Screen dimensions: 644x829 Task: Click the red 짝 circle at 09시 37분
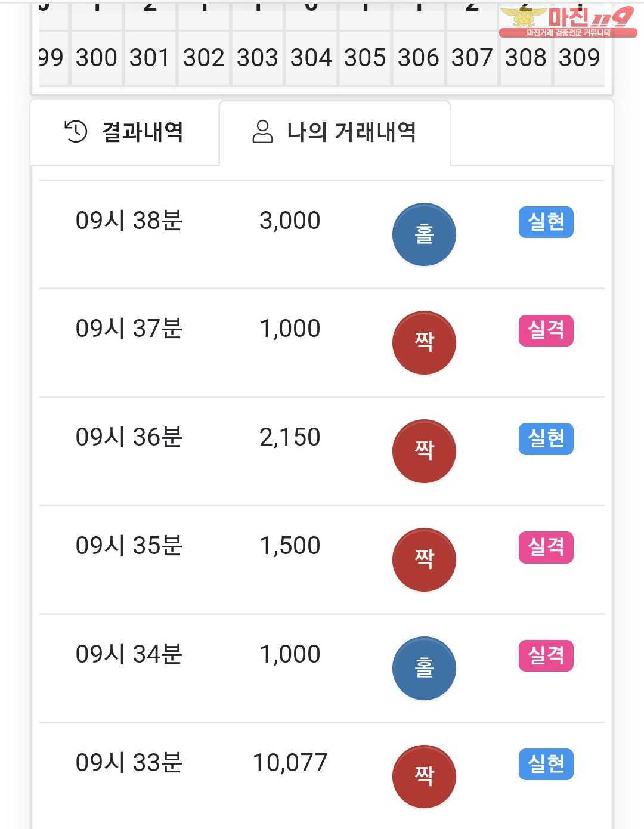(x=424, y=342)
